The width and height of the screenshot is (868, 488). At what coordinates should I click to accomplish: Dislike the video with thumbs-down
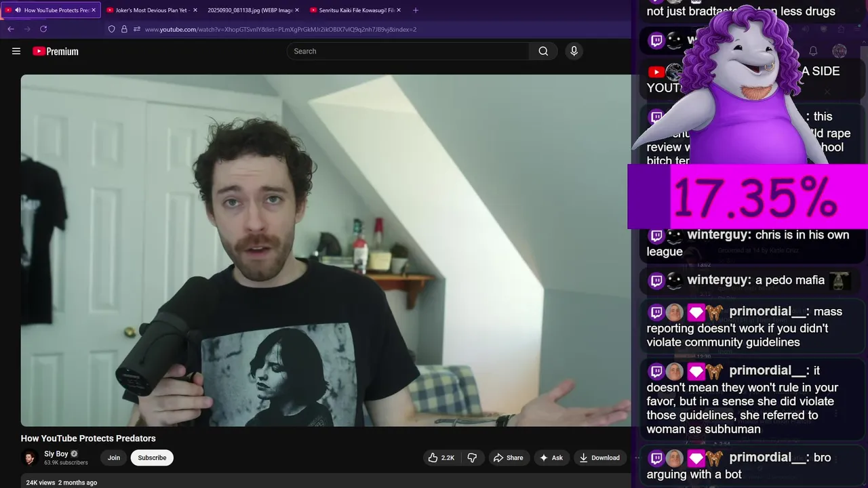coord(472,457)
